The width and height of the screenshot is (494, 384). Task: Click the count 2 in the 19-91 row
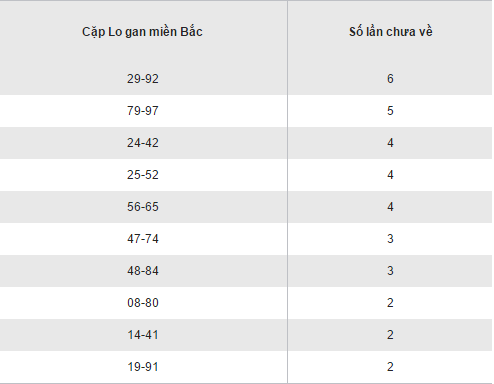[x=390, y=367]
